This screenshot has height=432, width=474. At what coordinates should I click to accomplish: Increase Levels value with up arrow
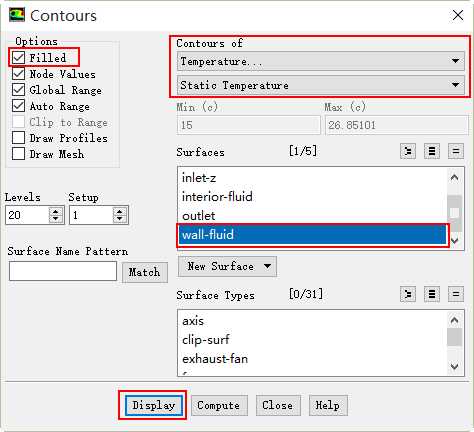(x=56, y=211)
